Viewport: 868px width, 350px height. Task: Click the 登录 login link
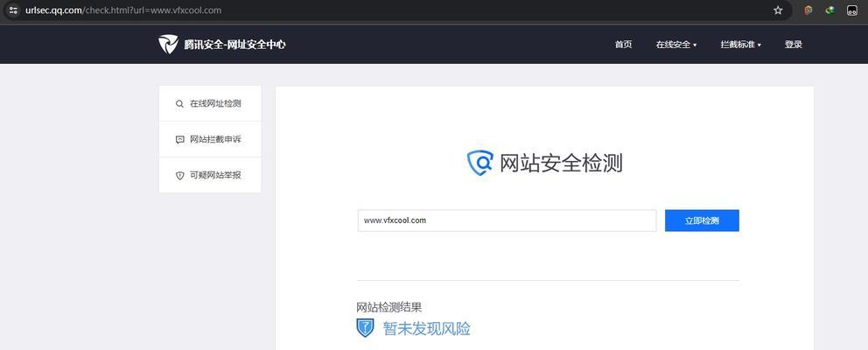click(x=794, y=45)
